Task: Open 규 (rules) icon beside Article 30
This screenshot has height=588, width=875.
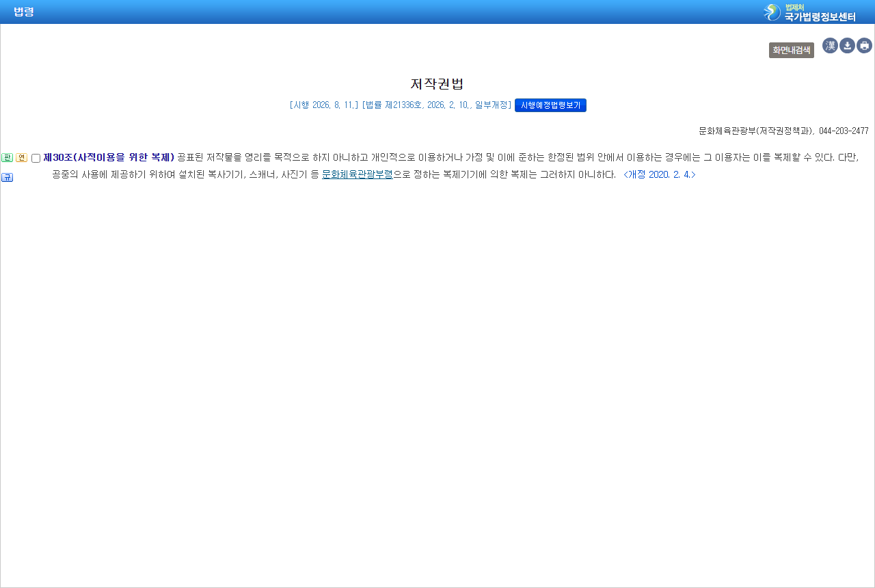Action: (7, 178)
